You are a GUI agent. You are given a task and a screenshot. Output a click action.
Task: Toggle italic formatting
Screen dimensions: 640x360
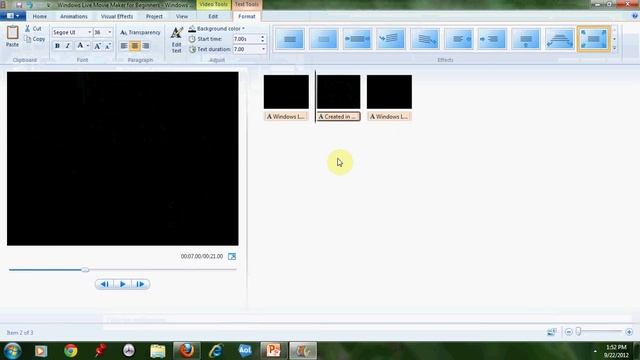click(x=68, y=46)
